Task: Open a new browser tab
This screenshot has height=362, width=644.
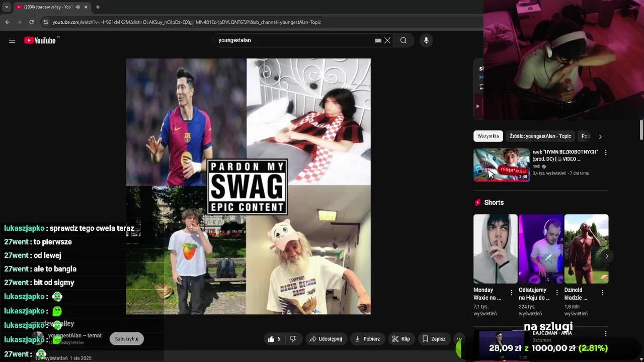Action: point(98,7)
